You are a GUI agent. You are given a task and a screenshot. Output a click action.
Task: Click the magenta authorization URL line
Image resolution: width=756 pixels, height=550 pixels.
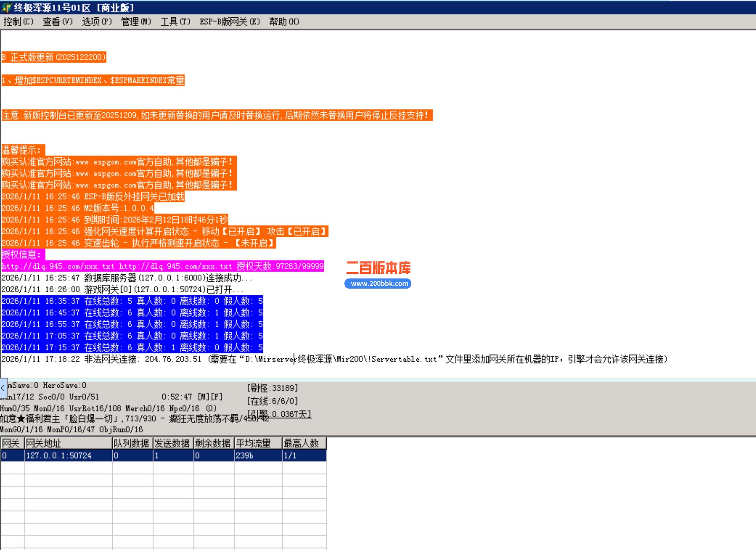pos(162,266)
